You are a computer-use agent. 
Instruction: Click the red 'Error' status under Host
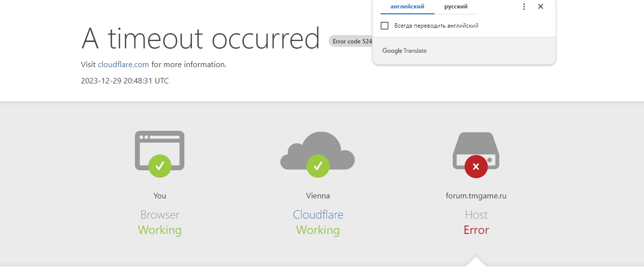point(476,230)
